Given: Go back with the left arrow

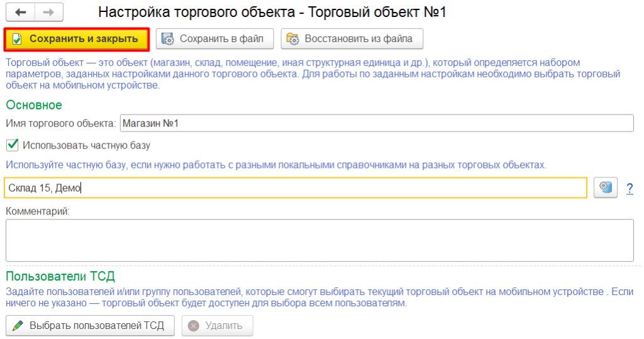Looking at the screenshot, I should click(20, 13).
